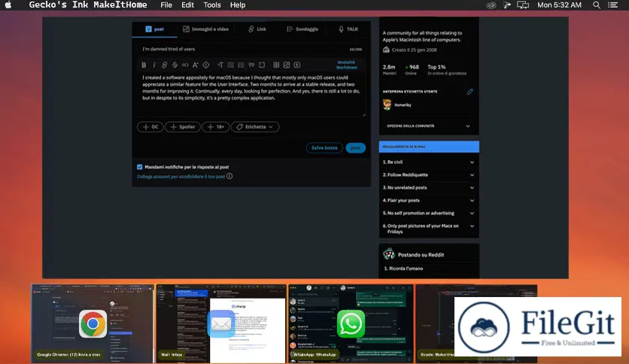Expand rule 6 Only post pictures on Fridays
Viewport: 629px width, 364px height.
429,229
